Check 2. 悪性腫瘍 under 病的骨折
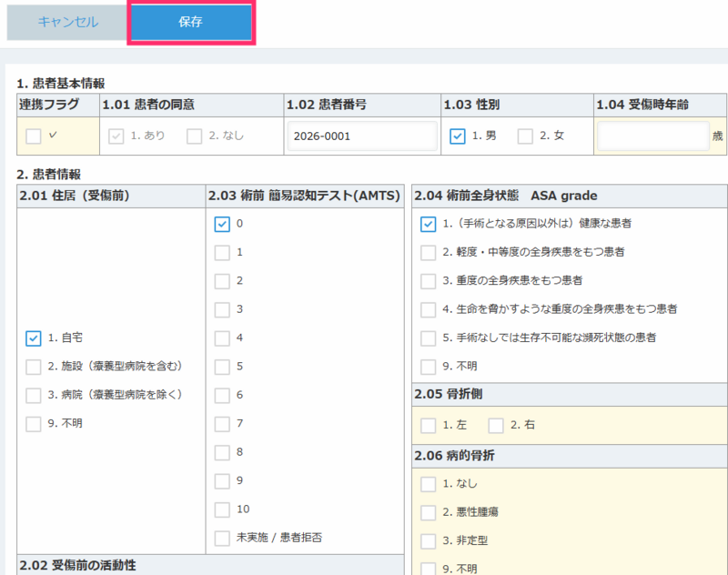This screenshot has width=728, height=575. (428, 513)
